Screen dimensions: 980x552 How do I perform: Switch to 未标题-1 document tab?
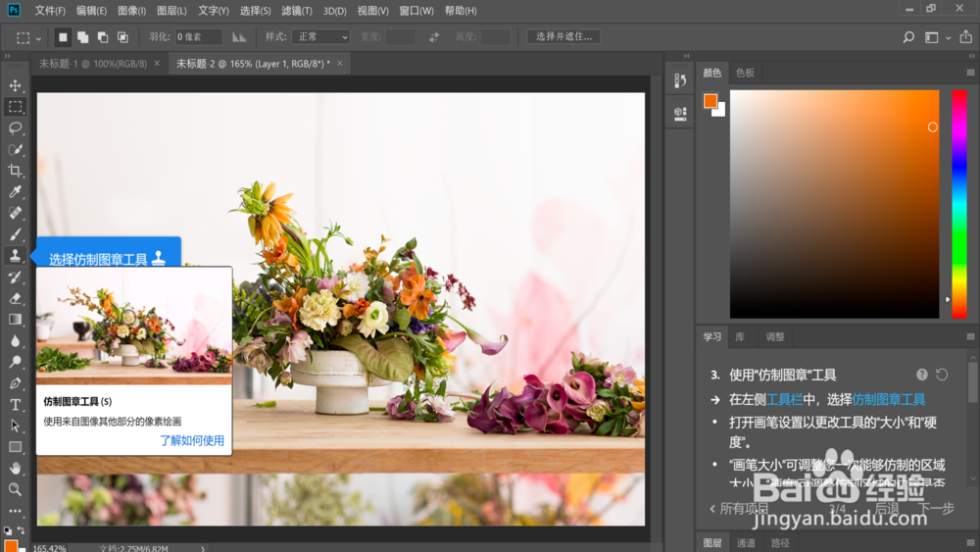pyautogui.click(x=93, y=64)
